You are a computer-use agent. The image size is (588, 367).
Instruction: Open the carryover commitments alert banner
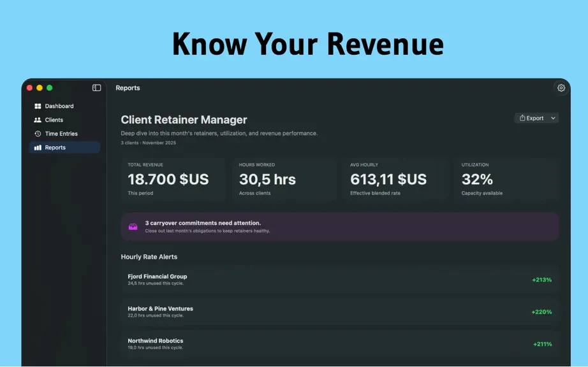coord(340,227)
